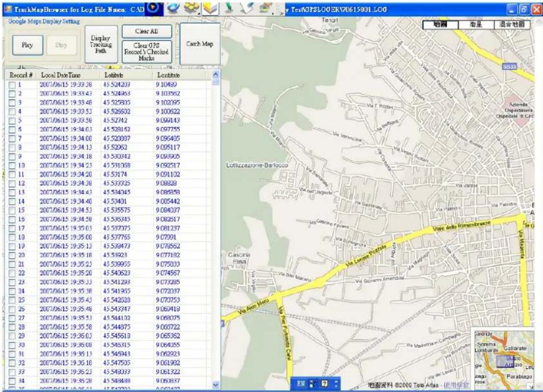543x392 pixels.
Task: Click the Record # column header
Action: tap(21, 75)
